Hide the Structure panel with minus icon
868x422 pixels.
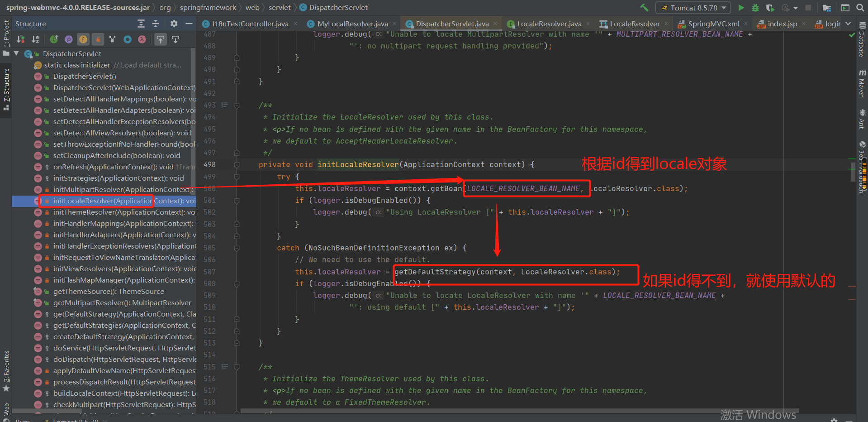coord(189,24)
